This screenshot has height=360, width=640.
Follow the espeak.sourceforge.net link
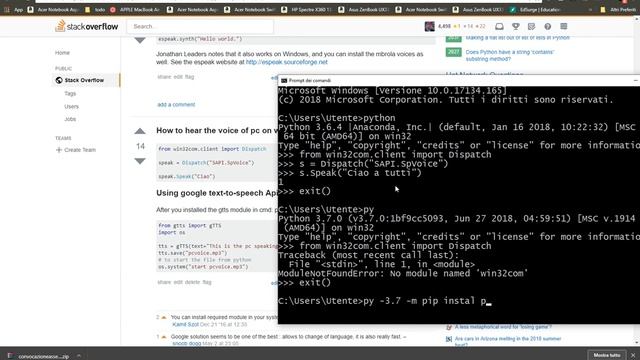(x=287, y=62)
